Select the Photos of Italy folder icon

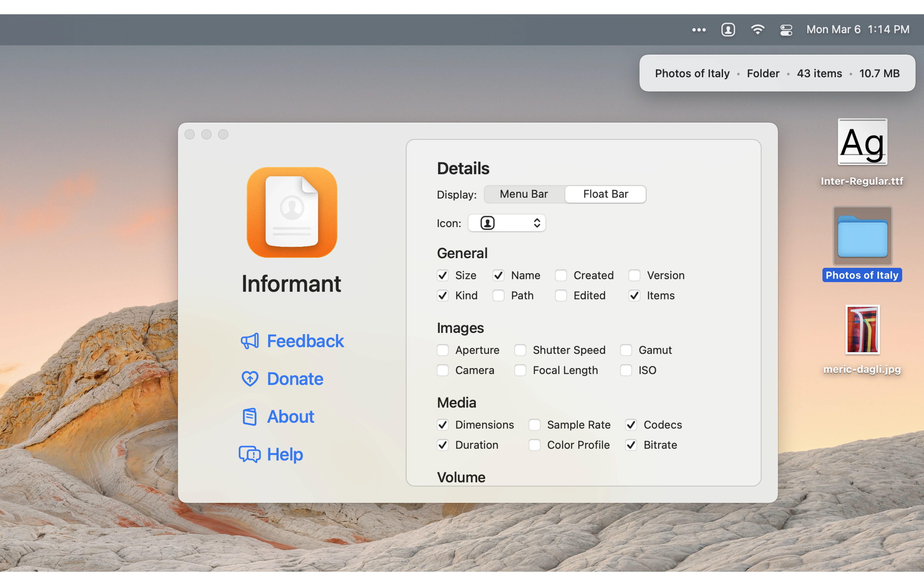[862, 236]
